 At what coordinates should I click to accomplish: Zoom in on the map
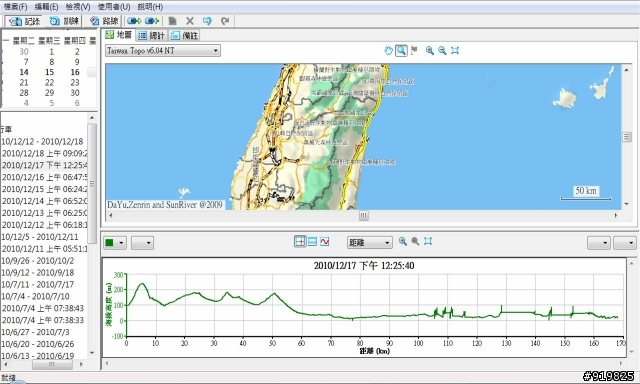[x=429, y=51]
